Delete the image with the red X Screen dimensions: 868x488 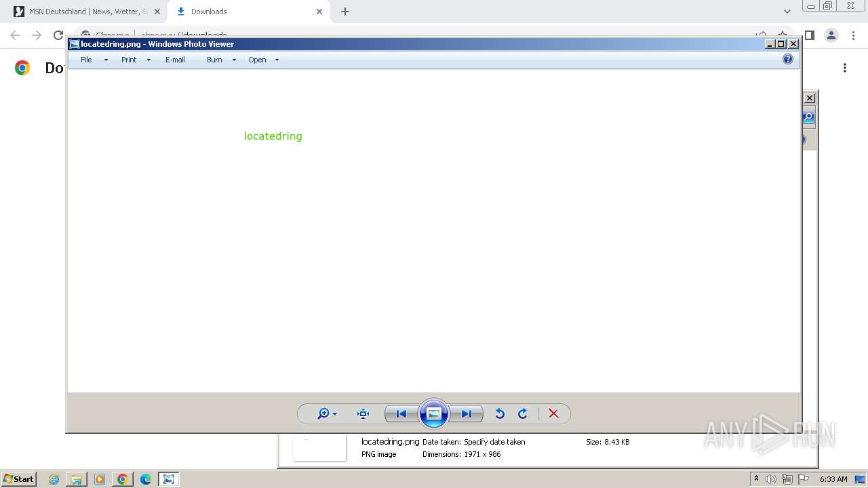(x=553, y=413)
